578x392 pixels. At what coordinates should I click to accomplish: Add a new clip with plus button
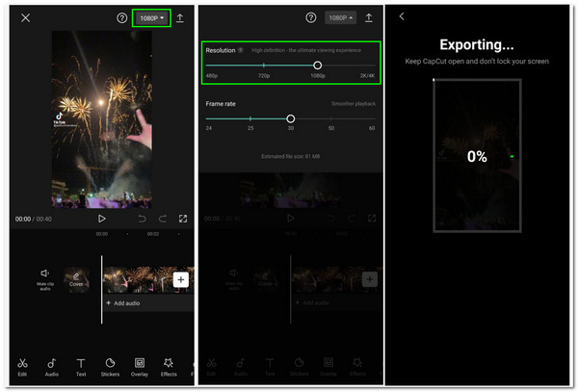(180, 279)
